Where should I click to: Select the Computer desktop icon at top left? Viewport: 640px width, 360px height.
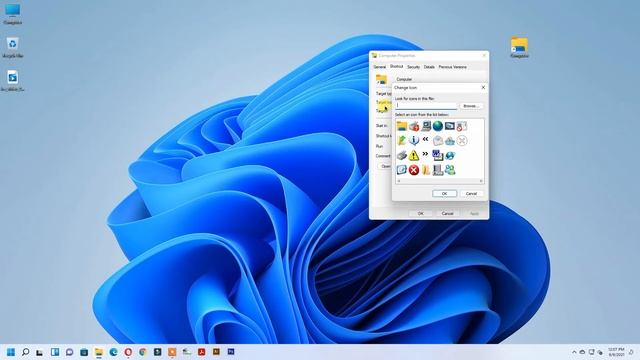(13, 14)
